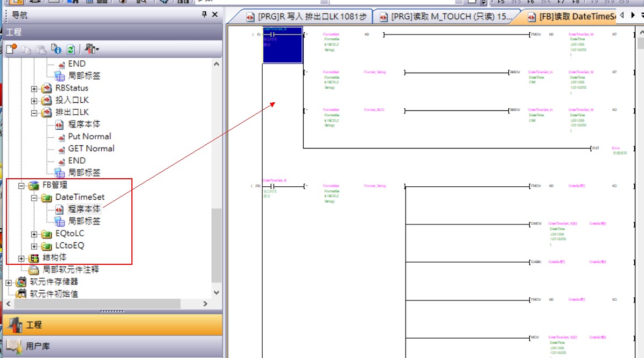The height and width of the screenshot is (358, 644).
Task: Click the 用户库 user library button
Action: 38,346
